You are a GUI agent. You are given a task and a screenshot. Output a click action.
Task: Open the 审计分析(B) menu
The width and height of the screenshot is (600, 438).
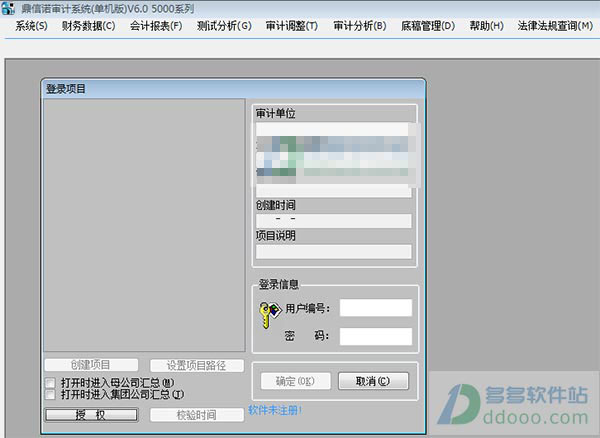pyautogui.click(x=360, y=26)
